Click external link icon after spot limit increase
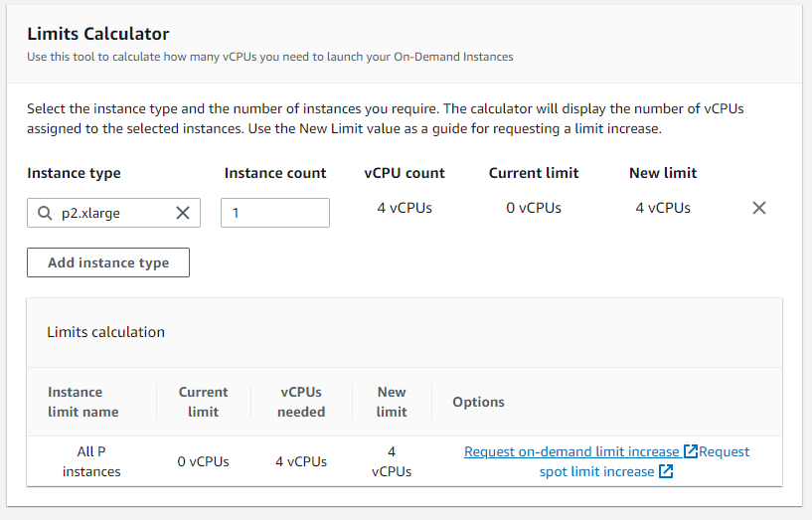The image size is (812, 520). point(666,471)
